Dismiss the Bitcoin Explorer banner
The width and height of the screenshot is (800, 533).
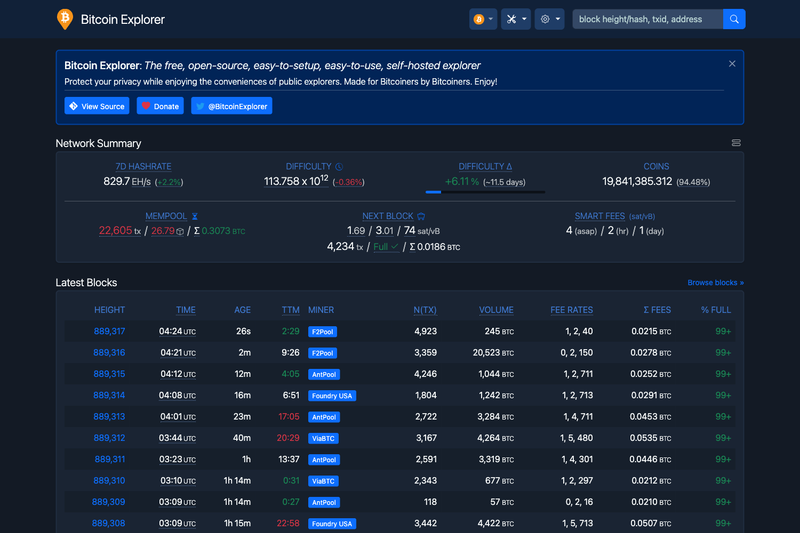[x=732, y=64]
